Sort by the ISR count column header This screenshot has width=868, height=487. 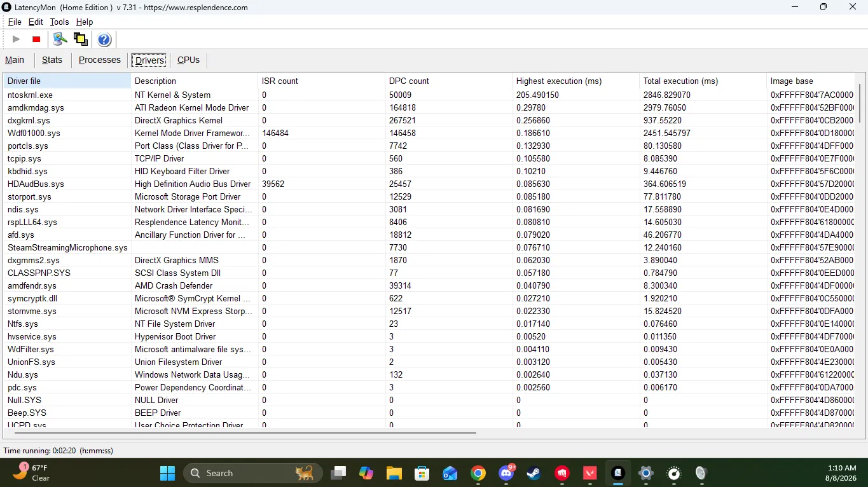pos(322,81)
